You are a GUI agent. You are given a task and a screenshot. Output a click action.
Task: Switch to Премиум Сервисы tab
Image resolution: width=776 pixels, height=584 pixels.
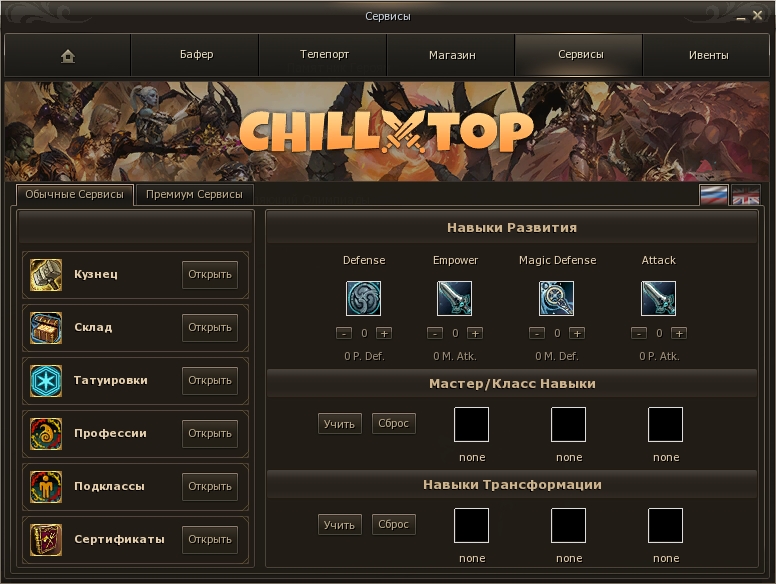tap(194, 194)
